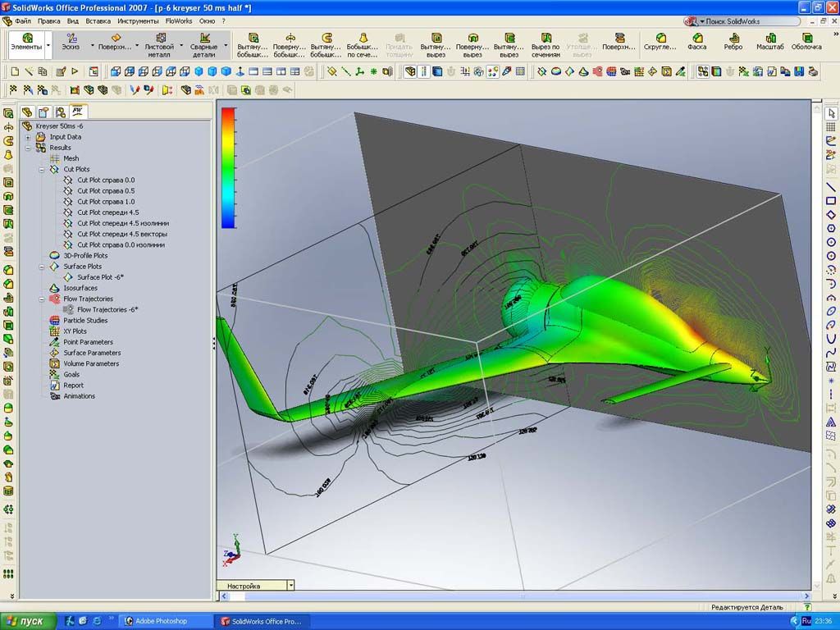This screenshot has width=840, height=630.
Task: Click the Windows пуск Start button
Action: pos(25,621)
